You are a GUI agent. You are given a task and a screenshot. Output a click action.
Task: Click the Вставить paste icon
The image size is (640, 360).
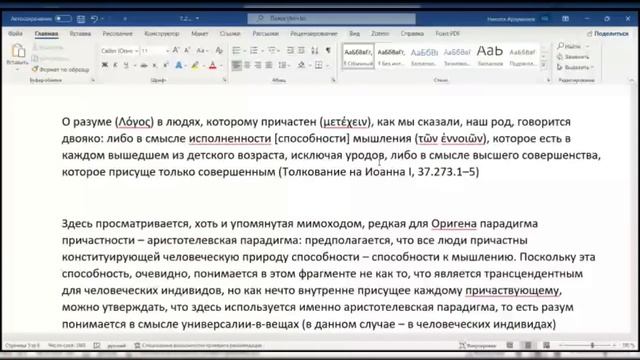(x=18, y=51)
